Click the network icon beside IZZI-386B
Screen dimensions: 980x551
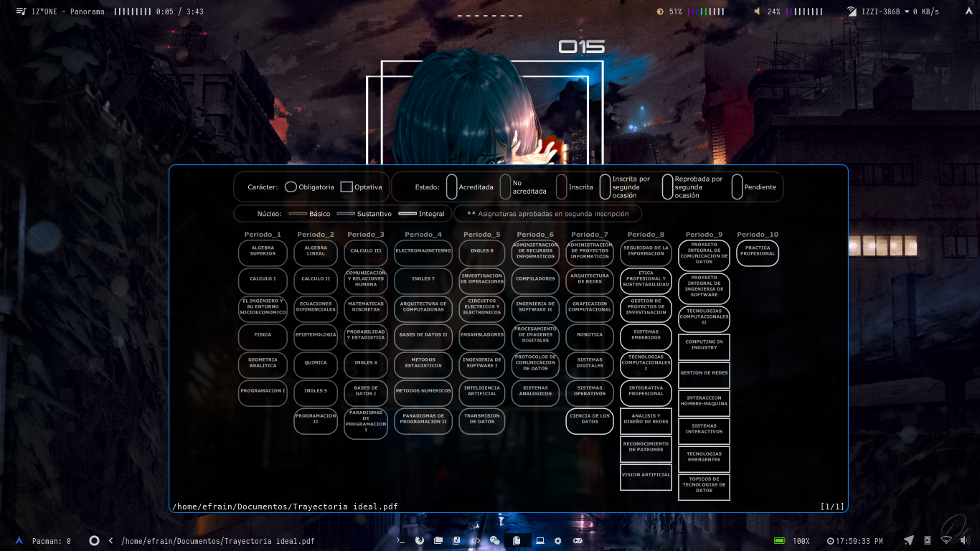click(x=852, y=11)
